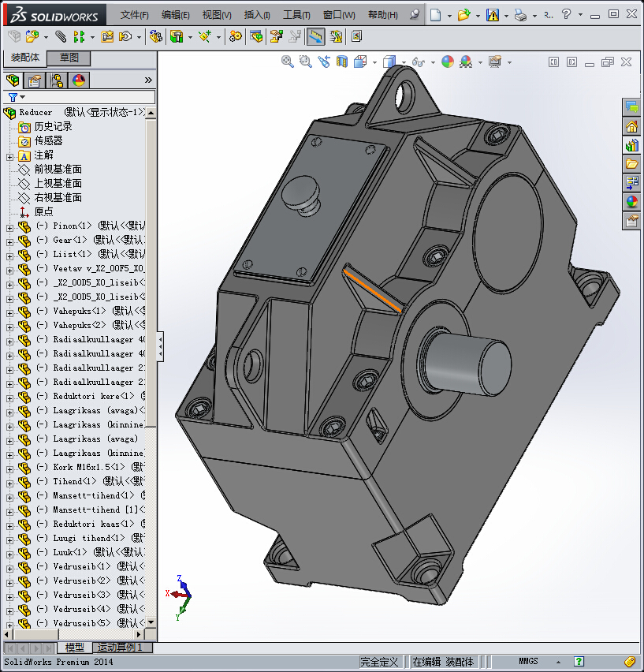644x672 pixels.
Task: Expand the Kork M16x1.5<1> node
Action: (x=9, y=469)
